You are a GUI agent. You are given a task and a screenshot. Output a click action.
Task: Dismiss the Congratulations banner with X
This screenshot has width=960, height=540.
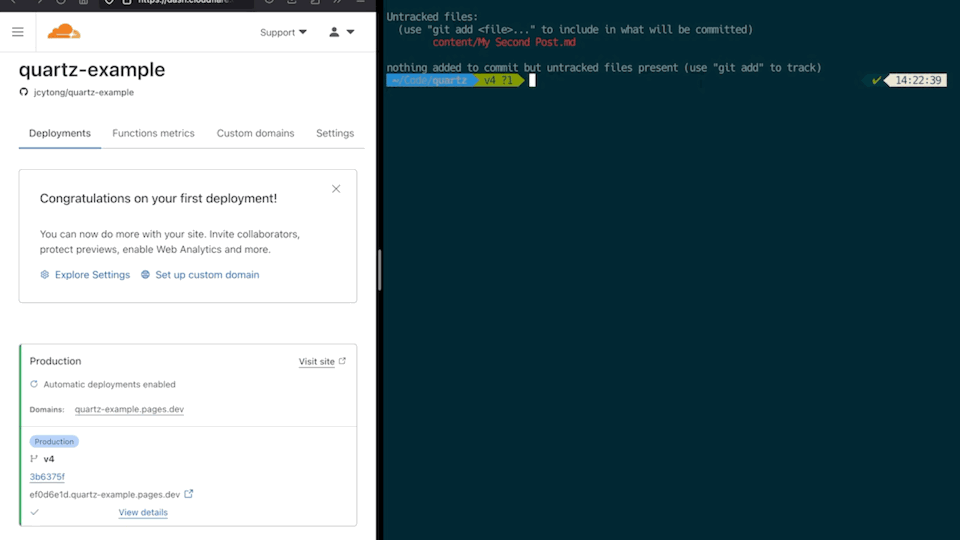[x=336, y=189]
